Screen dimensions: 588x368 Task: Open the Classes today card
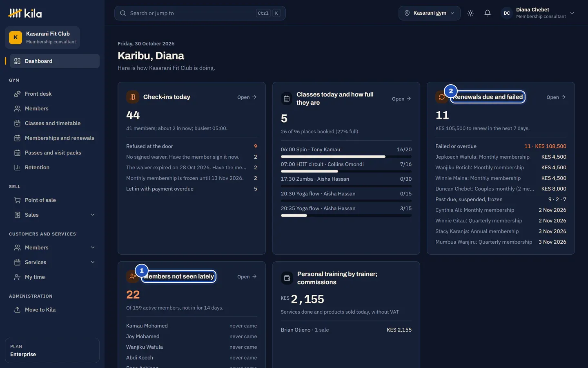pyautogui.click(x=401, y=99)
